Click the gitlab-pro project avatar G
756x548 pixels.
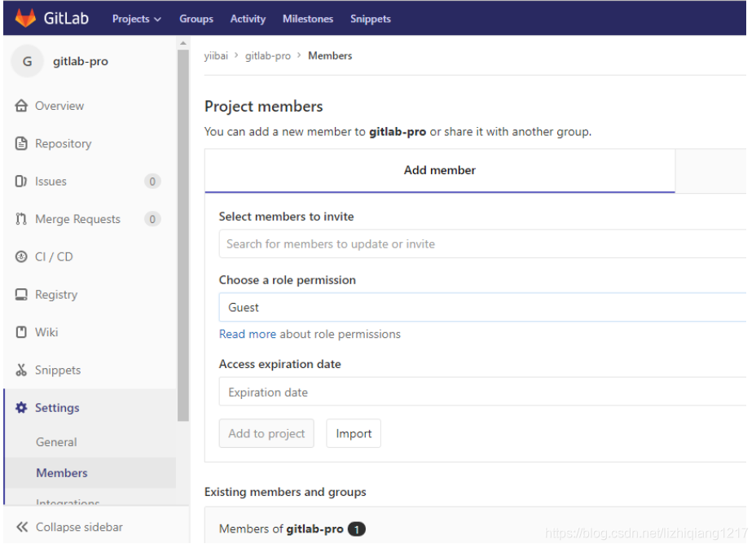(x=28, y=61)
